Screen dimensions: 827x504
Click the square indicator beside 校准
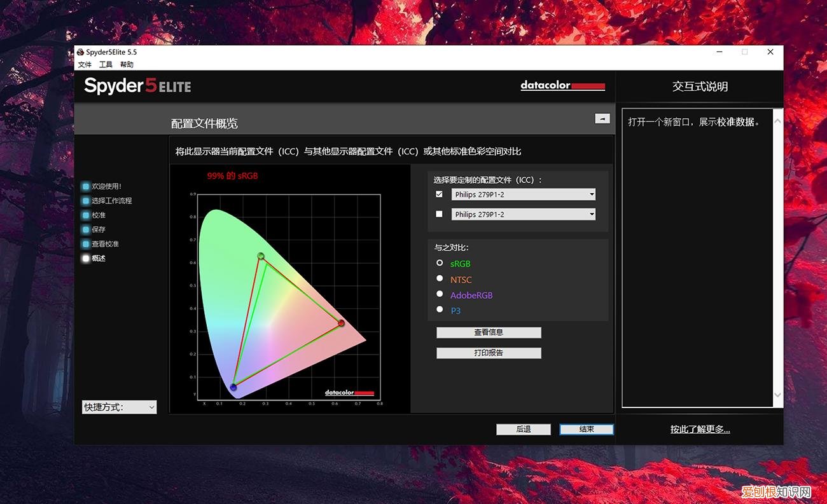[86, 215]
